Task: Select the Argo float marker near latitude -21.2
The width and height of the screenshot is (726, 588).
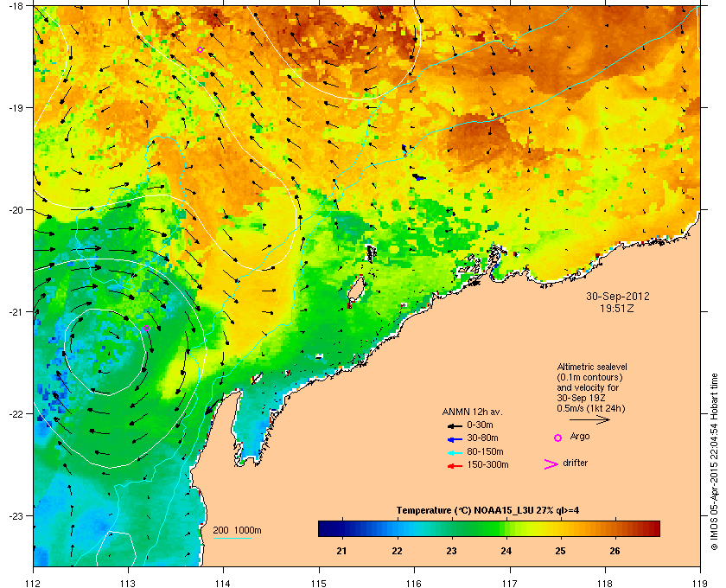Action: point(146,328)
